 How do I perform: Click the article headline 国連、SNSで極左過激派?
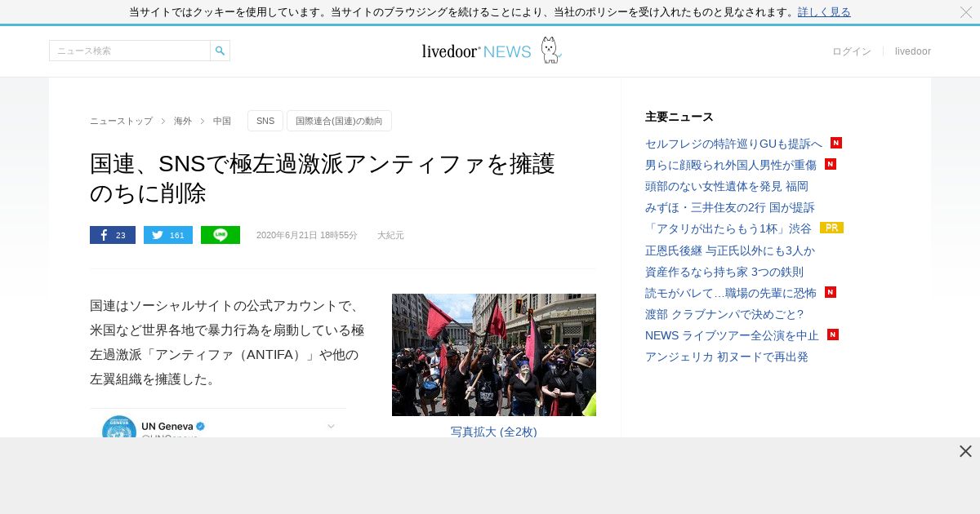(323, 179)
